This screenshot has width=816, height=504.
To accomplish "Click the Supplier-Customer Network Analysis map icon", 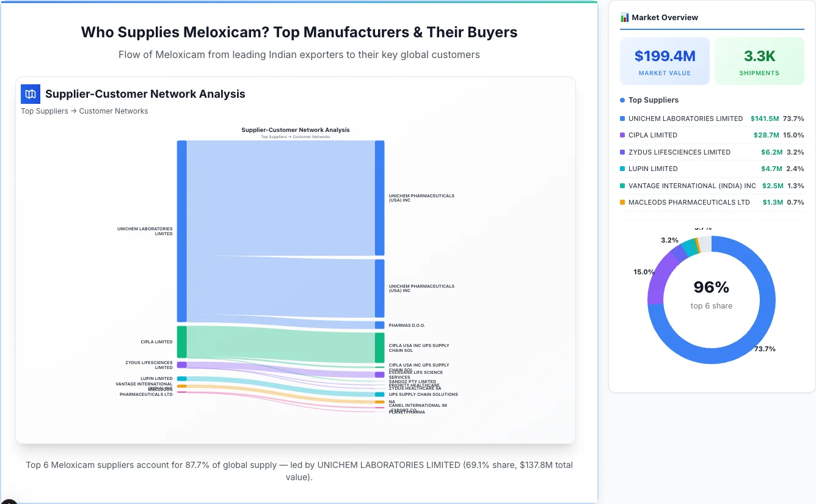I will pyautogui.click(x=30, y=94).
